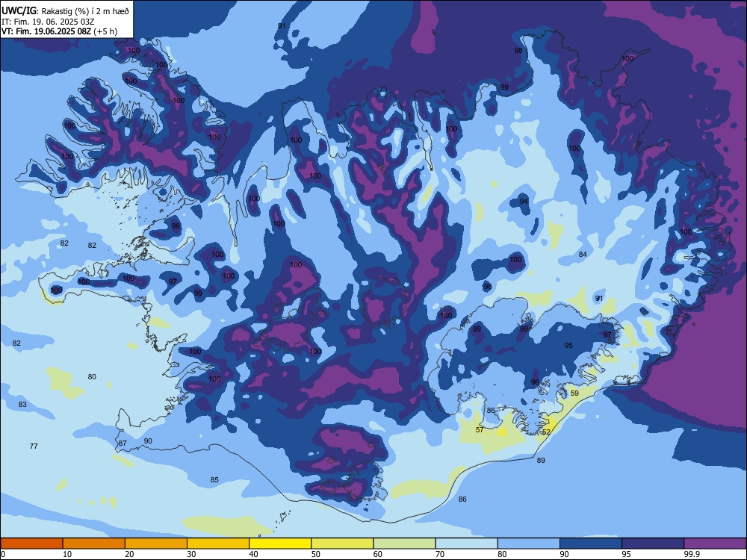
Task: Click the bright yellow 40–50 legend swatch
Action: click(280, 544)
